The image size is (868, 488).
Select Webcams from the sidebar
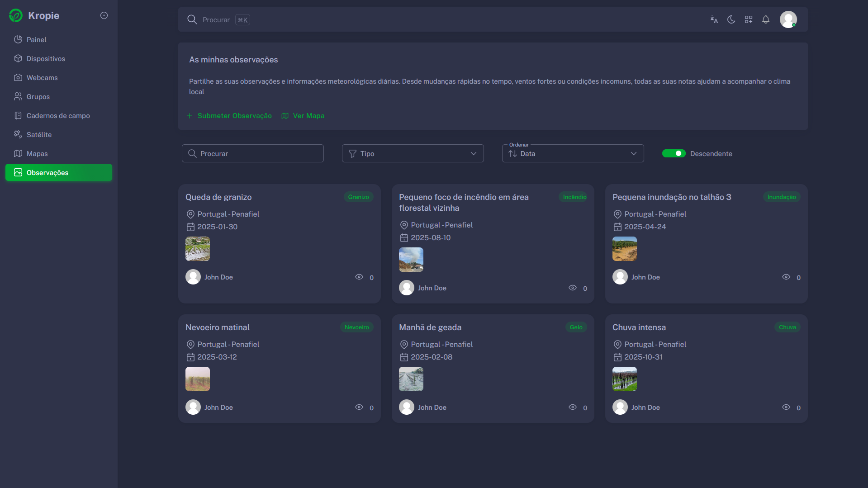pos(42,77)
